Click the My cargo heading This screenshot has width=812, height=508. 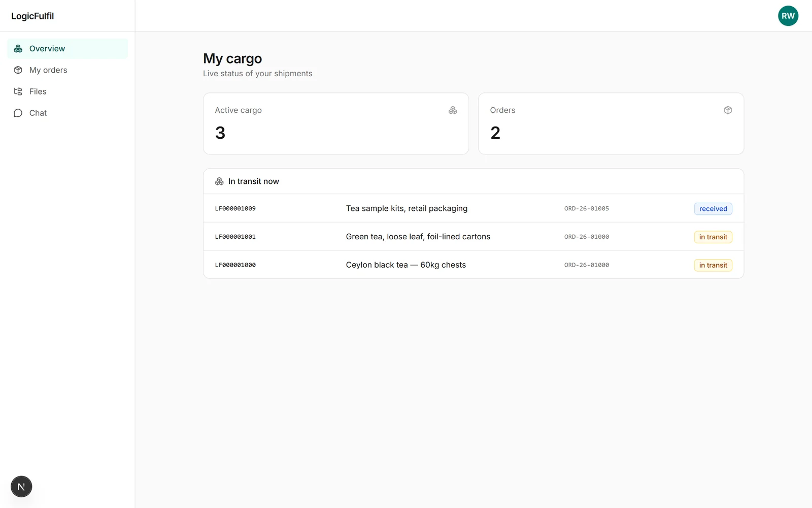coord(232,59)
